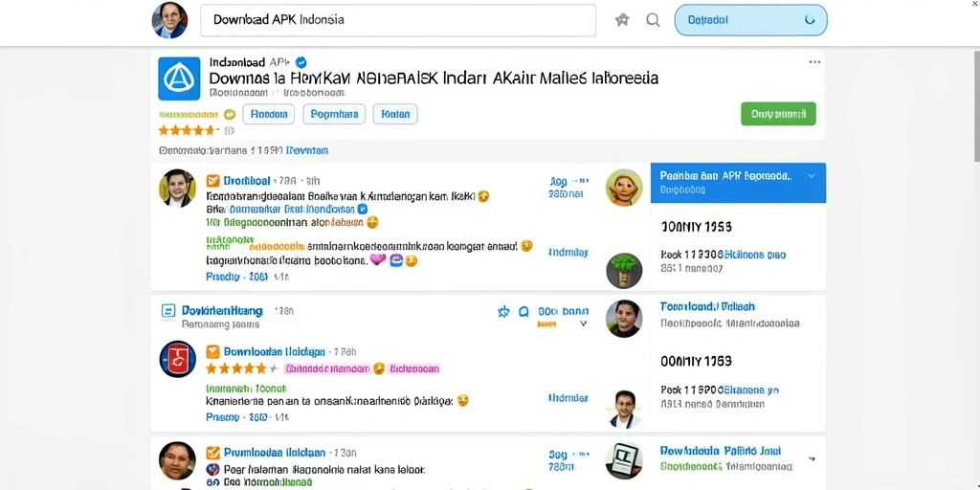The image size is (980, 490).
Task: Click the magnifier search icon in top bar
Action: pos(653,20)
